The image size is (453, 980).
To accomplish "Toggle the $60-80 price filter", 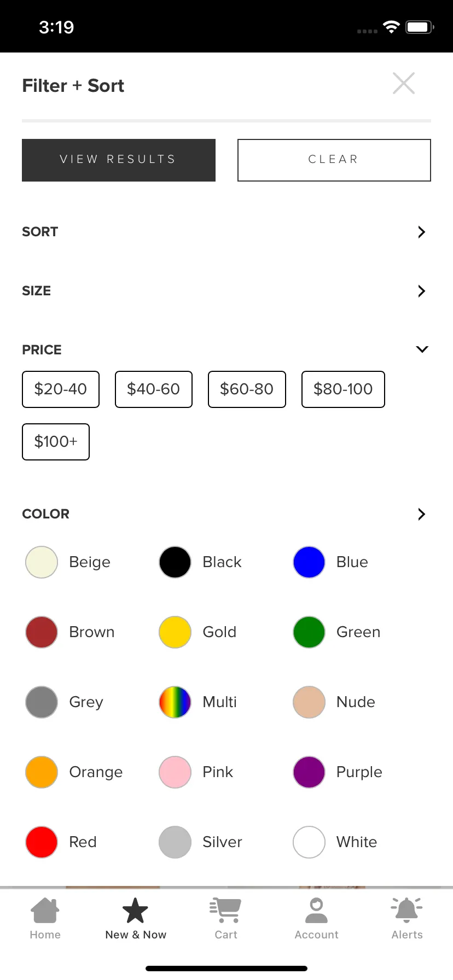I will click(247, 389).
